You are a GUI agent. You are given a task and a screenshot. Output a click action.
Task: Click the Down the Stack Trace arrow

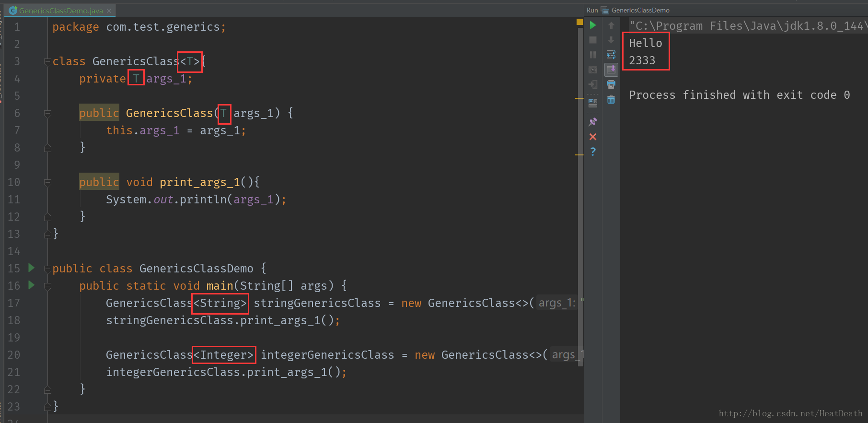click(611, 40)
